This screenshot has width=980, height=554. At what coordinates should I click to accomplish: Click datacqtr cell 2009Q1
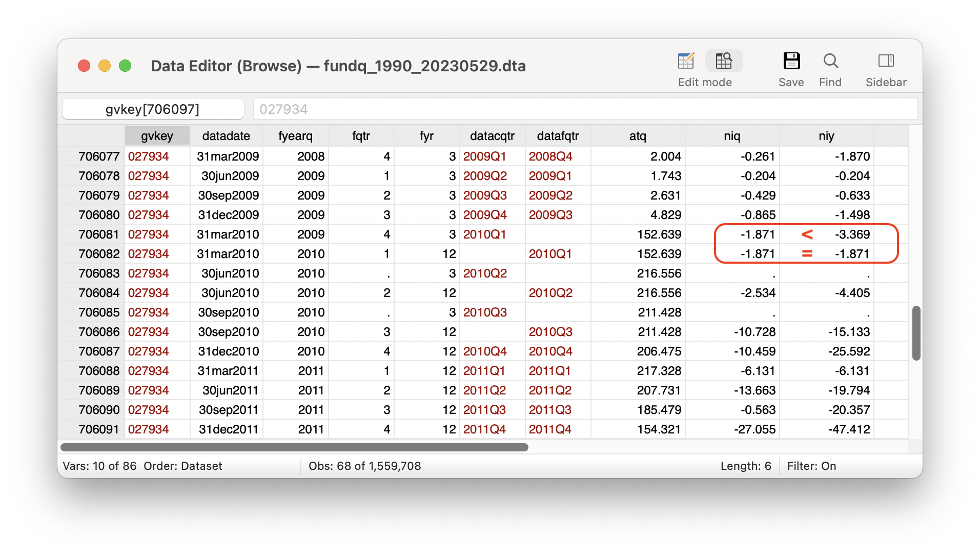[492, 156]
